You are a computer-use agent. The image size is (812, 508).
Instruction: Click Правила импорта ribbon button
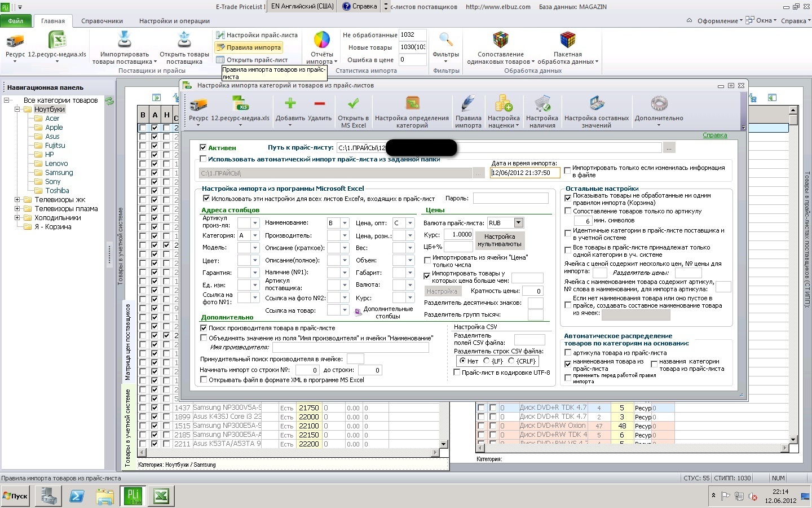coord(249,47)
